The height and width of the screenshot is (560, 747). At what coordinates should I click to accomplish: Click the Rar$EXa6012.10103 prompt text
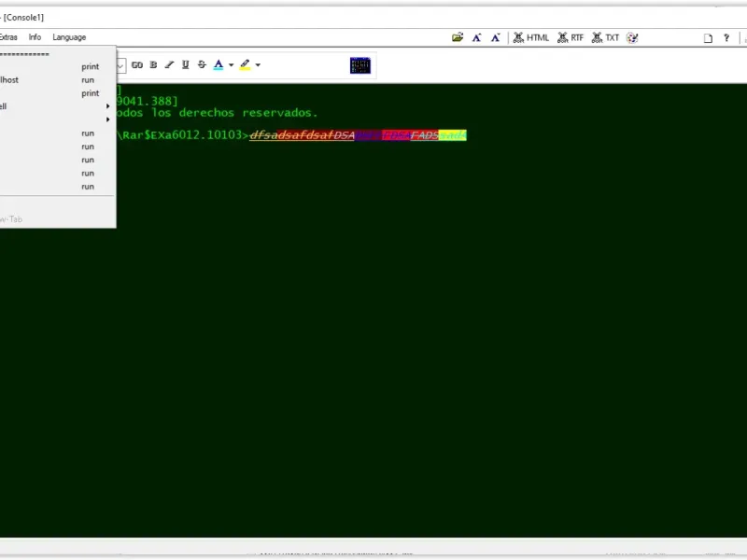pos(182,135)
